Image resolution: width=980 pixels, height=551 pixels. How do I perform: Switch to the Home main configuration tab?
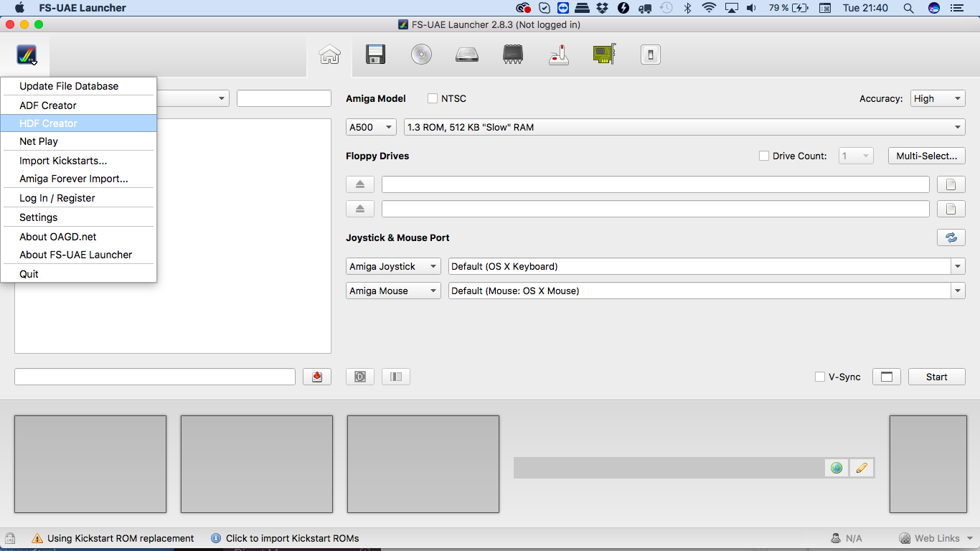pyautogui.click(x=329, y=55)
